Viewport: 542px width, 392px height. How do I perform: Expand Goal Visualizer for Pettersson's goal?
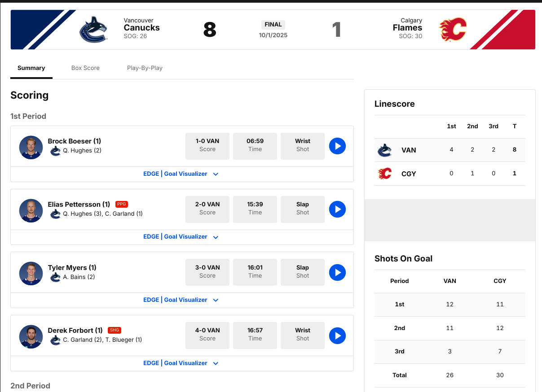pyautogui.click(x=181, y=237)
